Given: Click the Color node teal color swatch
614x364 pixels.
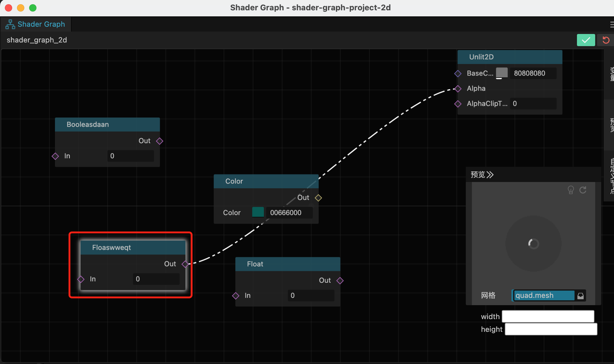Looking at the screenshot, I should click(258, 212).
